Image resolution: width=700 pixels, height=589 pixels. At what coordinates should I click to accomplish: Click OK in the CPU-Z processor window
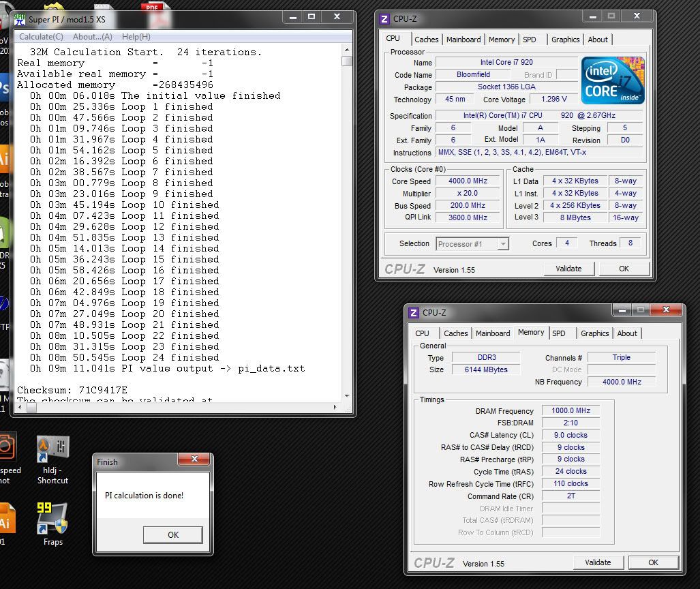coord(624,269)
